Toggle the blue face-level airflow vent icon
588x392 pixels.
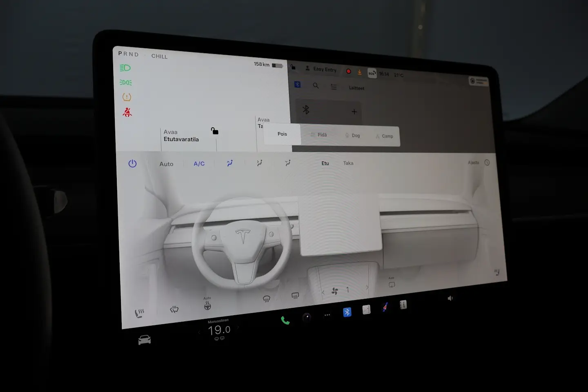[230, 163]
